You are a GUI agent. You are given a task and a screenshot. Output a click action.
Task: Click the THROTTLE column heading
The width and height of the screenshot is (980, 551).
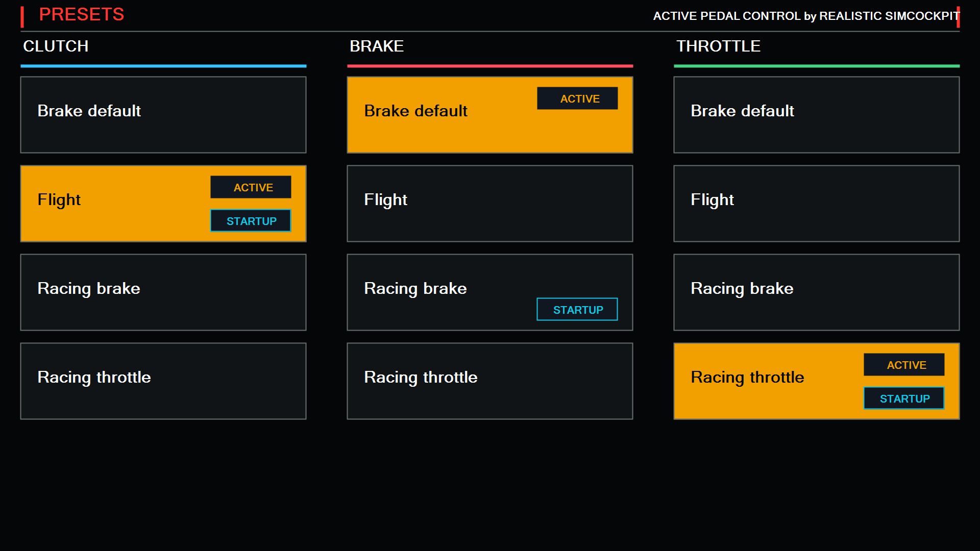point(718,46)
